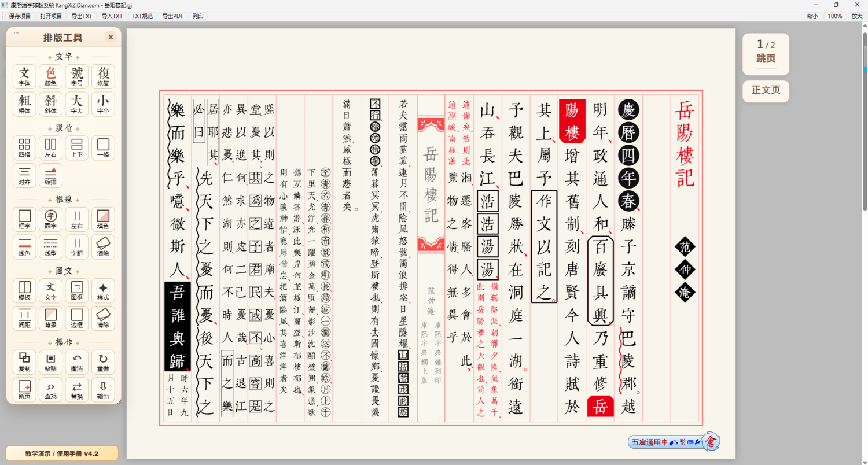Open the 替换 replace tool

77,390
